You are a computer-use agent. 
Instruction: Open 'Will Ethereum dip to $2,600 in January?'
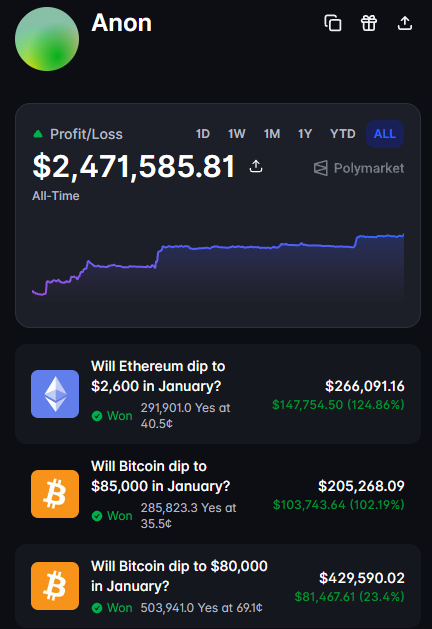[158, 376]
